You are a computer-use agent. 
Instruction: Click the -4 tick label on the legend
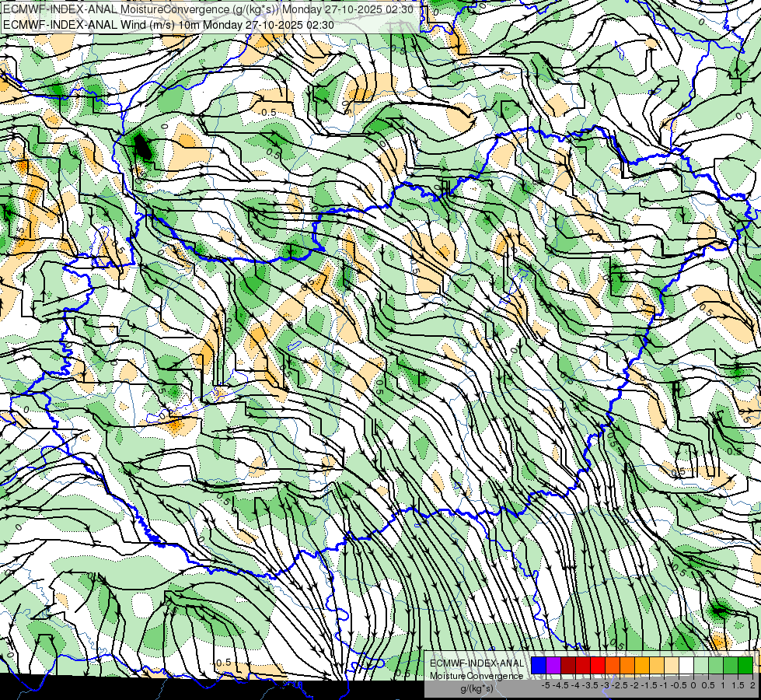pyautogui.click(x=575, y=685)
